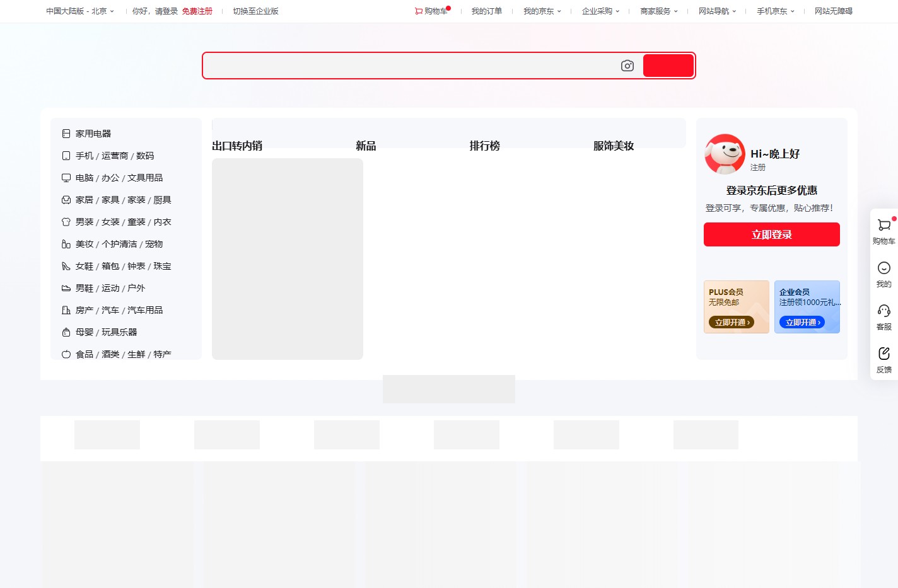Click the 免费注册 link
This screenshot has height=588, width=898.
coord(197,11)
